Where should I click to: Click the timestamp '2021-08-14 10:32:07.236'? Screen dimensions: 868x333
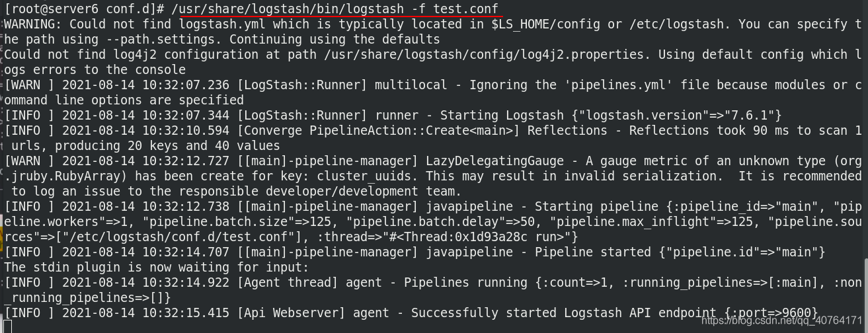pos(145,85)
